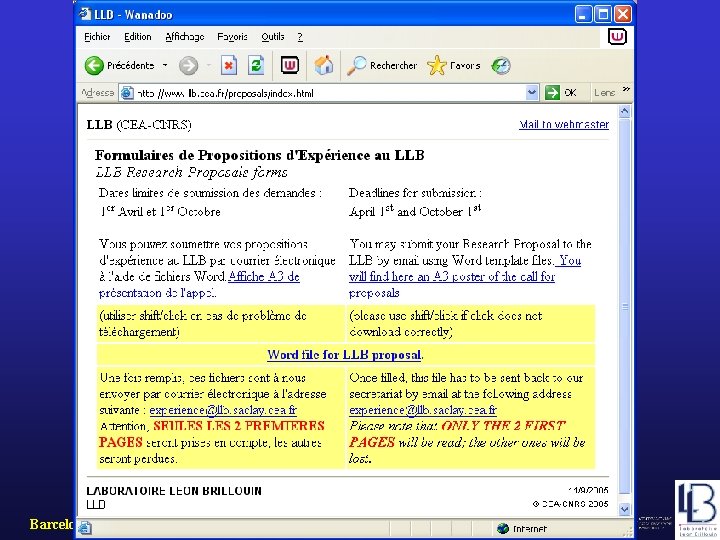Click the Internet zone status icon
The image size is (720, 540).
click(503, 529)
